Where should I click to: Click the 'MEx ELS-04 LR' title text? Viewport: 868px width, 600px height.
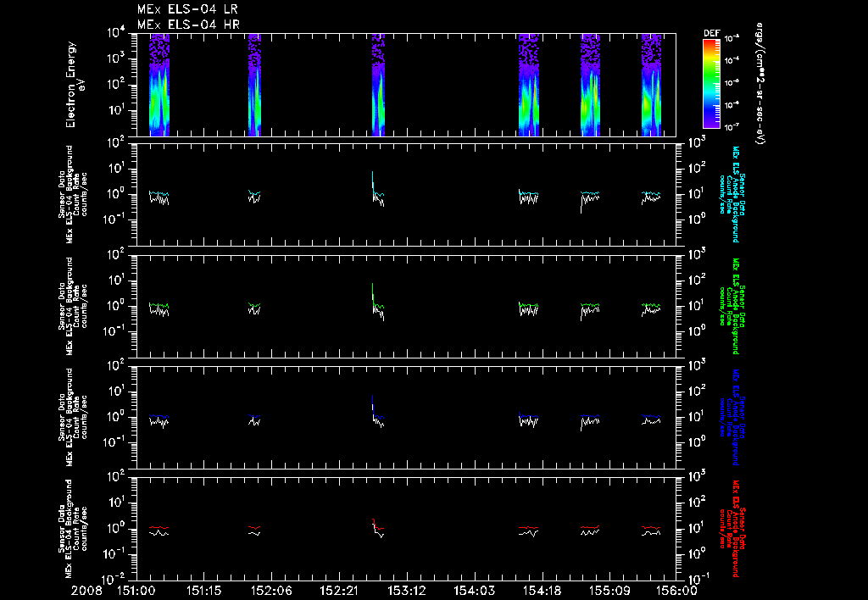point(187,9)
